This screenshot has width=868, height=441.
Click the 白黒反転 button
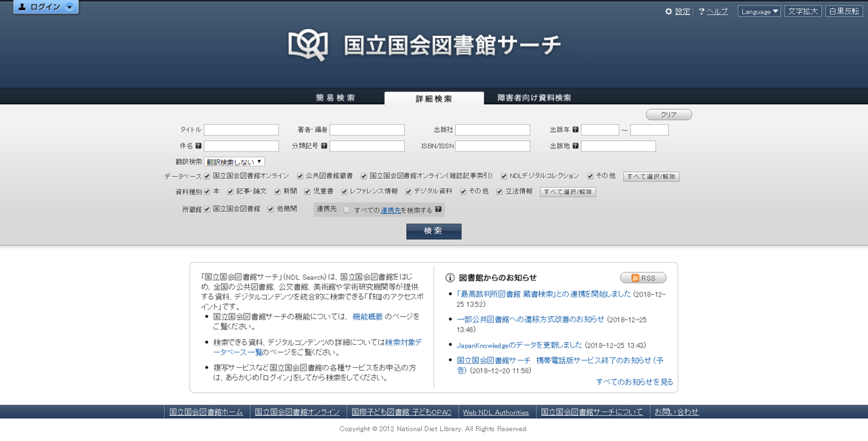(844, 12)
